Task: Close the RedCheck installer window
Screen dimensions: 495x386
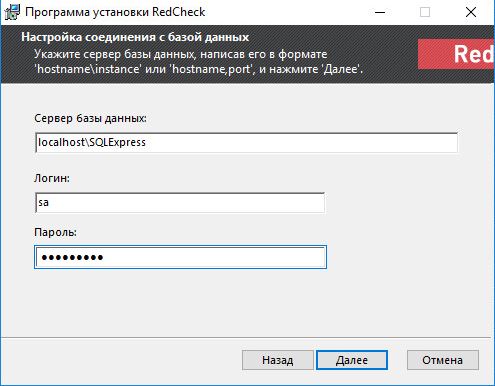Action: [471, 12]
